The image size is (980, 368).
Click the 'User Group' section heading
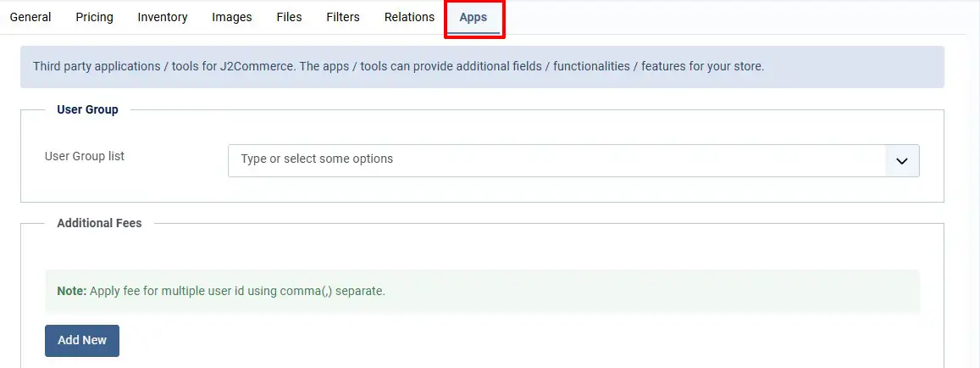pyautogui.click(x=87, y=109)
